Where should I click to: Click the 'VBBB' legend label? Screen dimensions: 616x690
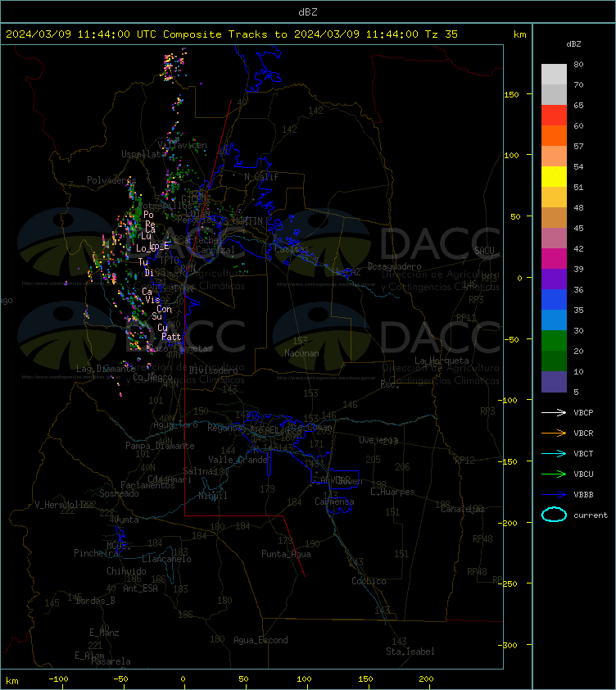[x=583, y=495]
